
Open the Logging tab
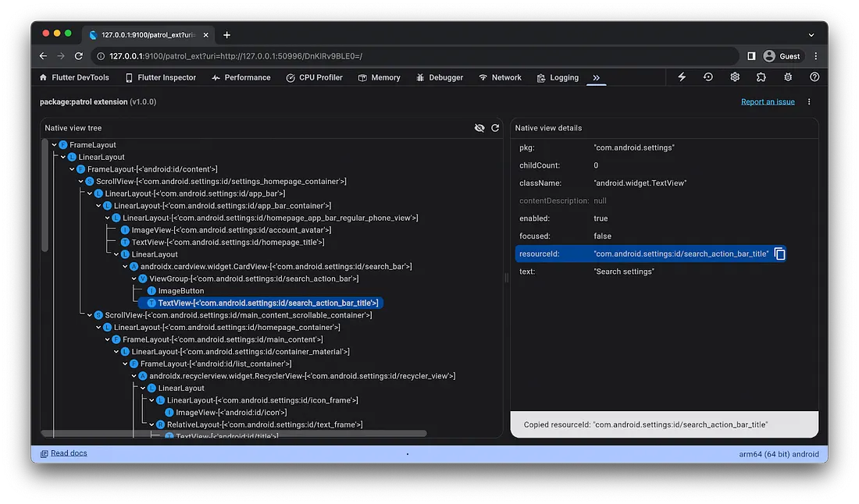pyautogui.click(x=558, y=78)
